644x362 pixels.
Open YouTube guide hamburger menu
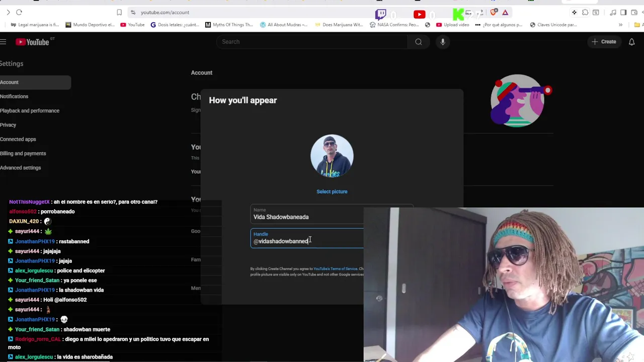pyautogui.click(x=3, y=42)
